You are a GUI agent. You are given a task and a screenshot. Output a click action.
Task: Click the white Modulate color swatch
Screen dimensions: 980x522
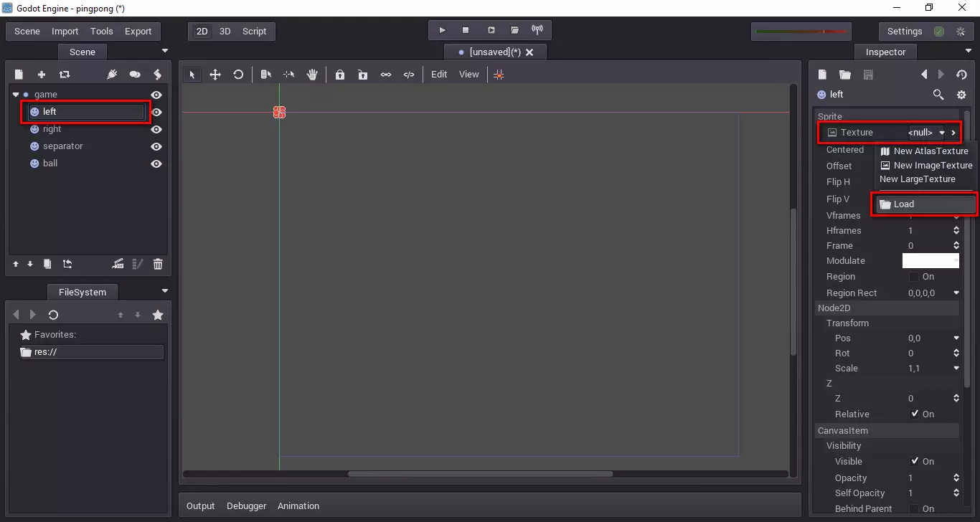click(930, 261)
